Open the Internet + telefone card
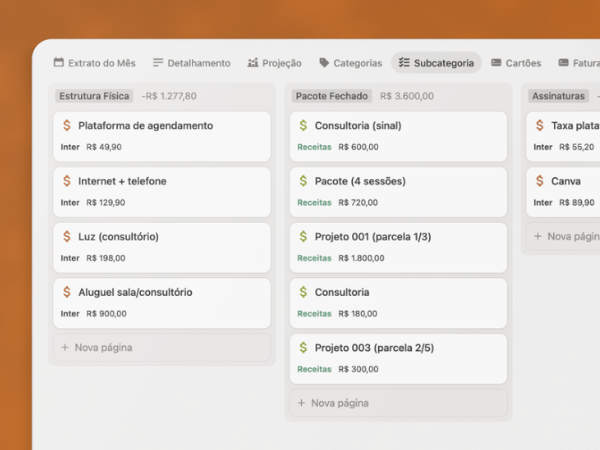The width and height of the screenshot is (600, 450). pyautogui.click(x=122, y=181)
